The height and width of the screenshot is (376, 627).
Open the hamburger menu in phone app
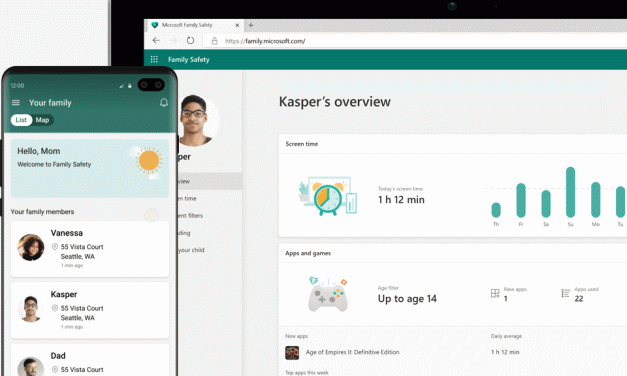tap(16, 103)
